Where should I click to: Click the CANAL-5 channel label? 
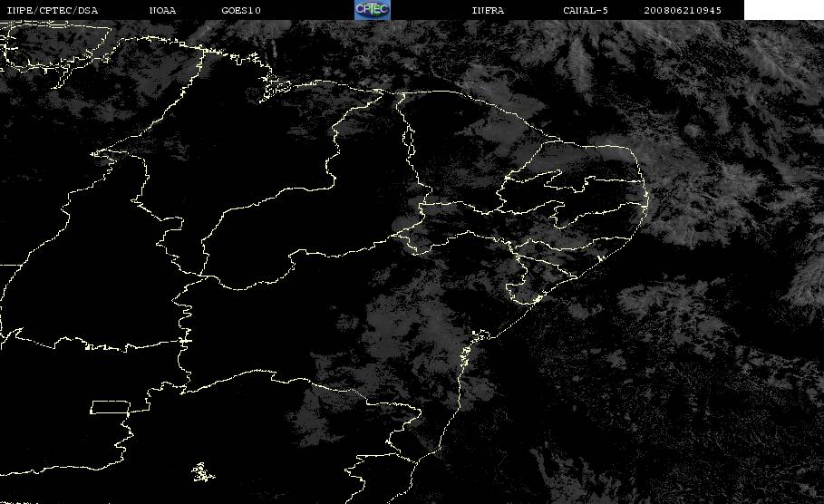[586, 11]
